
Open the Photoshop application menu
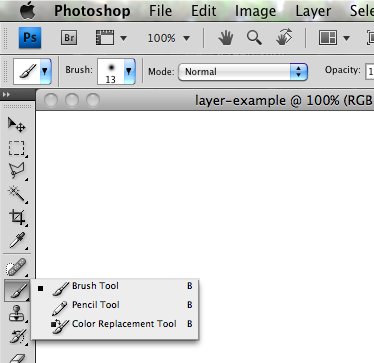coord(92,11)
